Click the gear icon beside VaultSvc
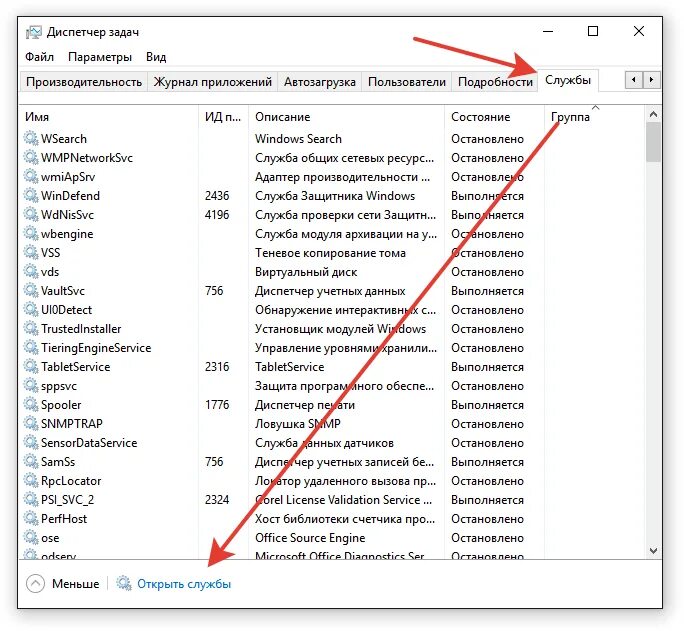684x631 pixels. click(31, 290)
